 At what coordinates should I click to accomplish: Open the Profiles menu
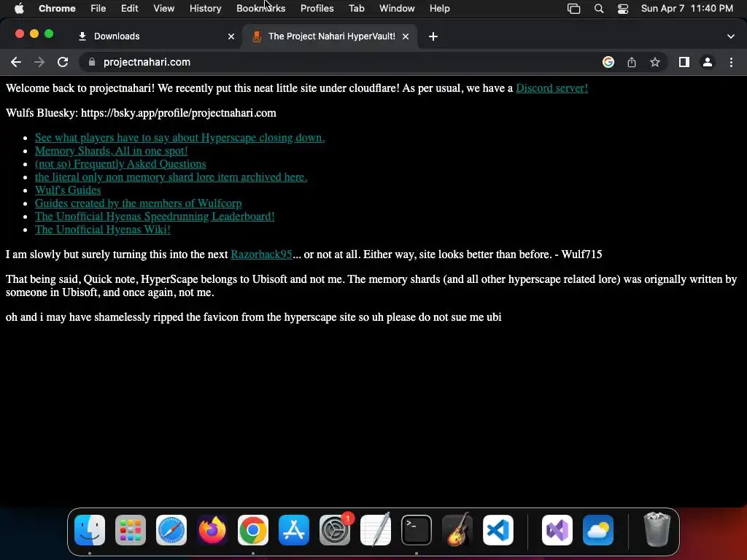pyautogui.click(x=317, y=9)
